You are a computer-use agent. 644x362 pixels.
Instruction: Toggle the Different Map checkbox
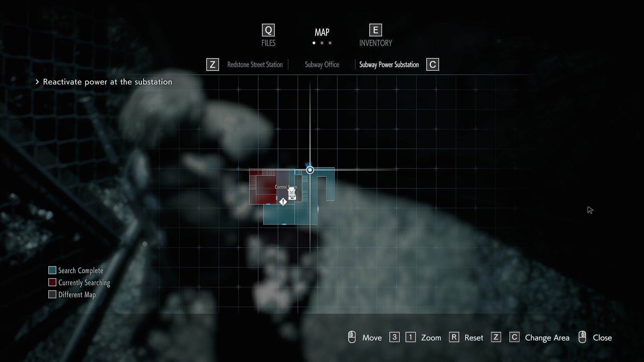[52, 294]
